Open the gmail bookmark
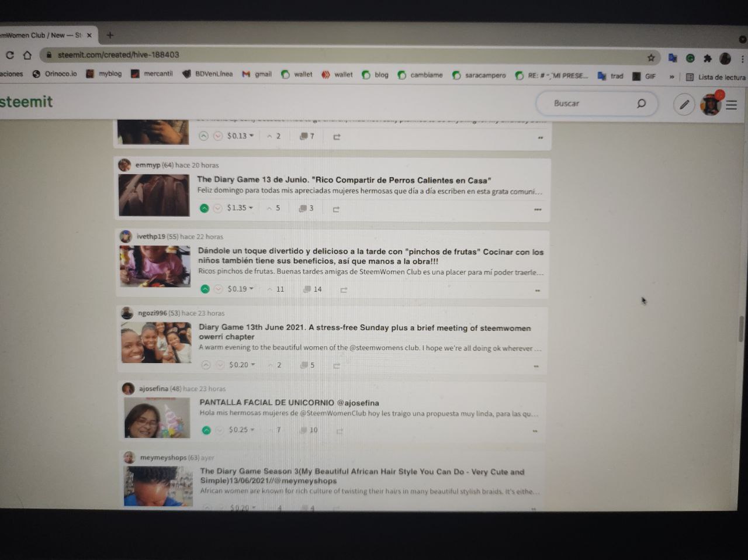748x560 pixels. click(257, 74)
